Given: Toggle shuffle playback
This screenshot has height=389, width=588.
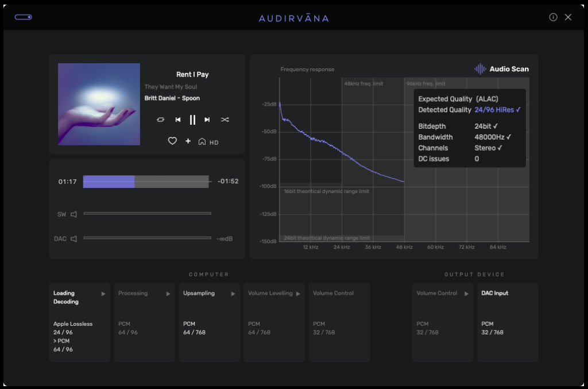Looking at the screenshot, I should pyautogui.click(x=225, y=120).
